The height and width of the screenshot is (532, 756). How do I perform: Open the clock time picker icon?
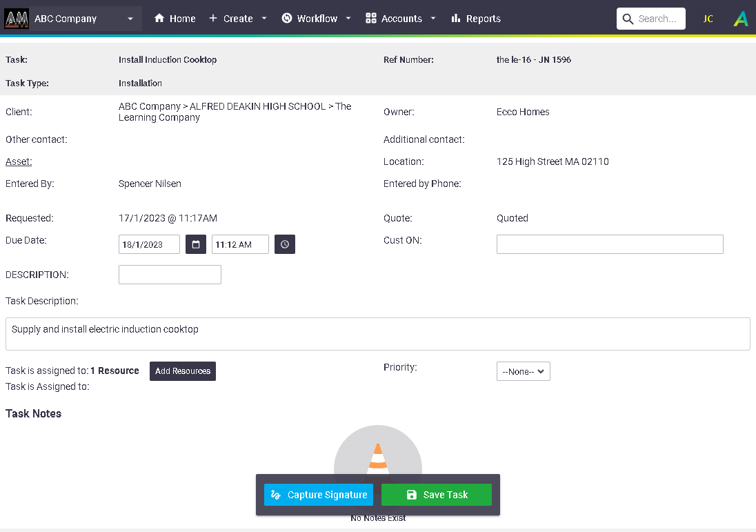285,244
